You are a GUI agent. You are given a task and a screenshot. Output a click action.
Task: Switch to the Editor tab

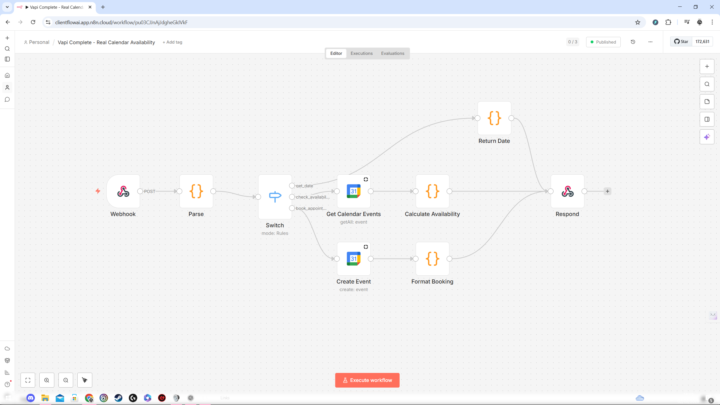pyautogui.click(x=336, y=53)
